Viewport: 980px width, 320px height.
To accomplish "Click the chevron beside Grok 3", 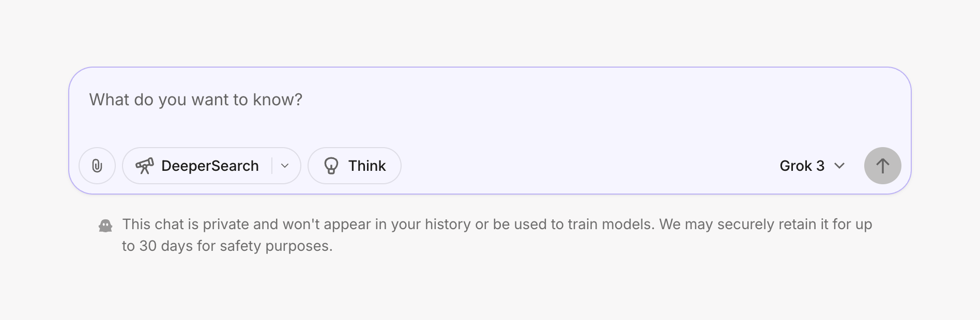I will tap(839, 166).
